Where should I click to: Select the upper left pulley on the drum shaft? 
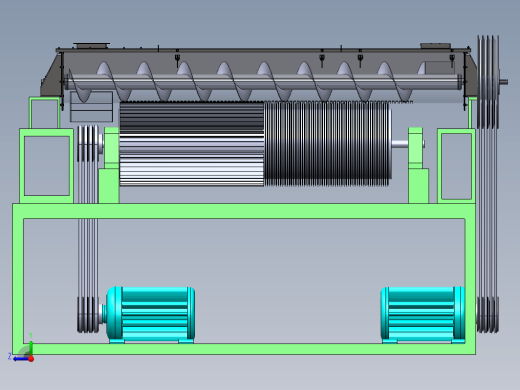pos(88,143)
